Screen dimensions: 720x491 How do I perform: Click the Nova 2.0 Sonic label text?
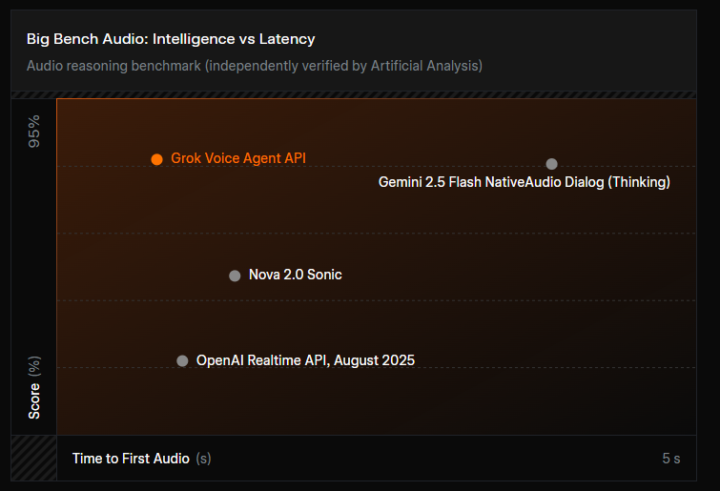tap(295, 275)
